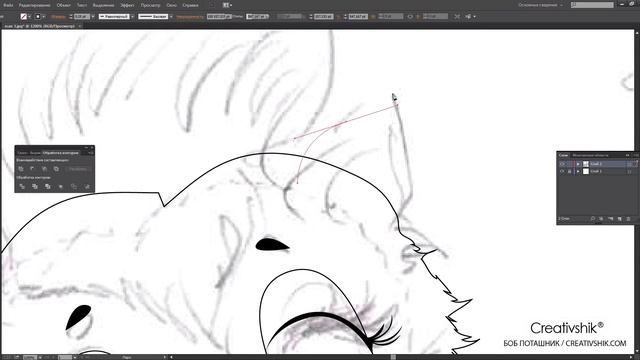Image resolution: width=640 pixels, height=360 pixels.
Task: Expand Слой 2 contents triangle
Action: 578,164
